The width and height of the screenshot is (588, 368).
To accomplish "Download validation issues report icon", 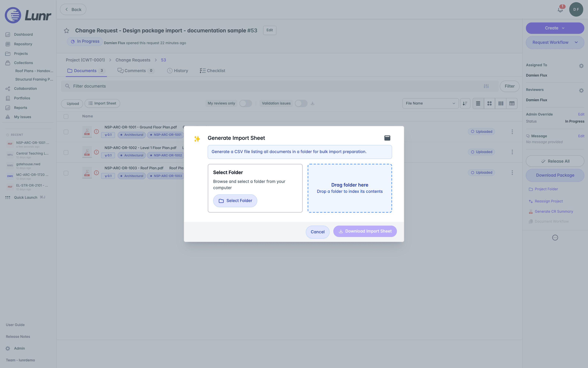I will click(x=313, y=103).
